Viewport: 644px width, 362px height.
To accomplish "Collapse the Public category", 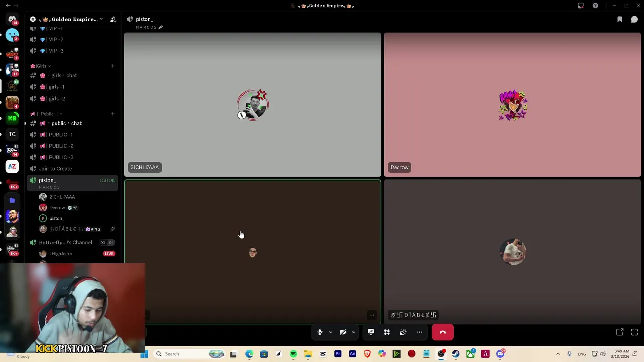I will 46,114.
